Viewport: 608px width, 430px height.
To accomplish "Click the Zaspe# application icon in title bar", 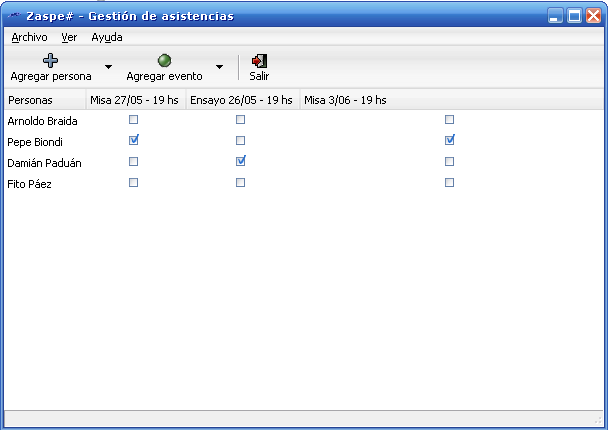I will pos(12,16).
